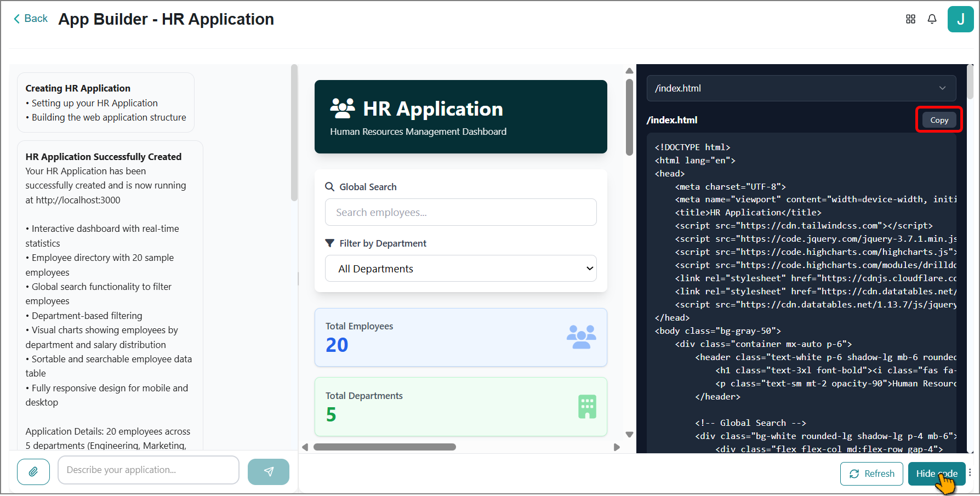
Task: Click the '</head>' code line
Action: (672, 318)
